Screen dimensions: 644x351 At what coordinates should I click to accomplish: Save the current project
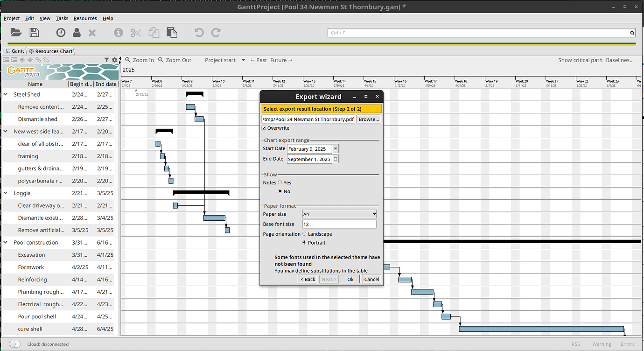[x=34, y=32]
